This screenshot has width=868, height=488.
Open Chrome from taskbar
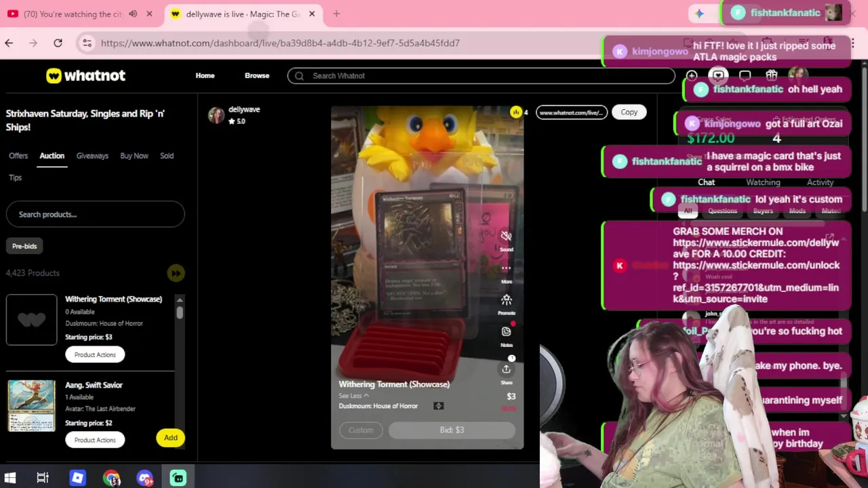tap(111, 478)
